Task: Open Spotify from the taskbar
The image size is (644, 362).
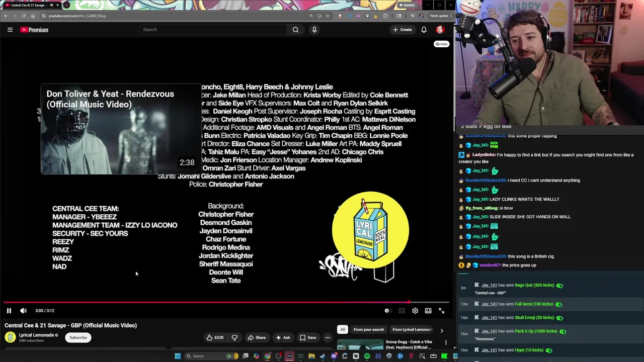Action: pos(367,356)
